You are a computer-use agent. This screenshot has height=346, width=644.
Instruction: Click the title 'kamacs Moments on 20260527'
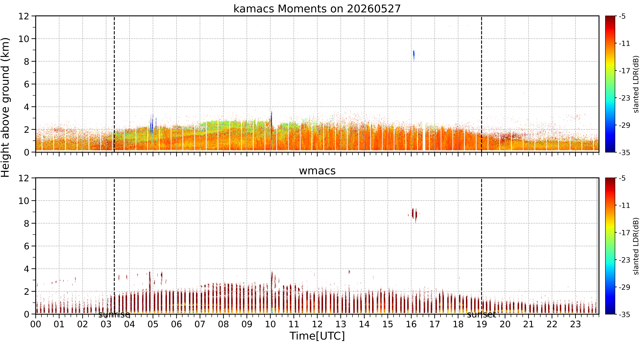tap(317, 9)
